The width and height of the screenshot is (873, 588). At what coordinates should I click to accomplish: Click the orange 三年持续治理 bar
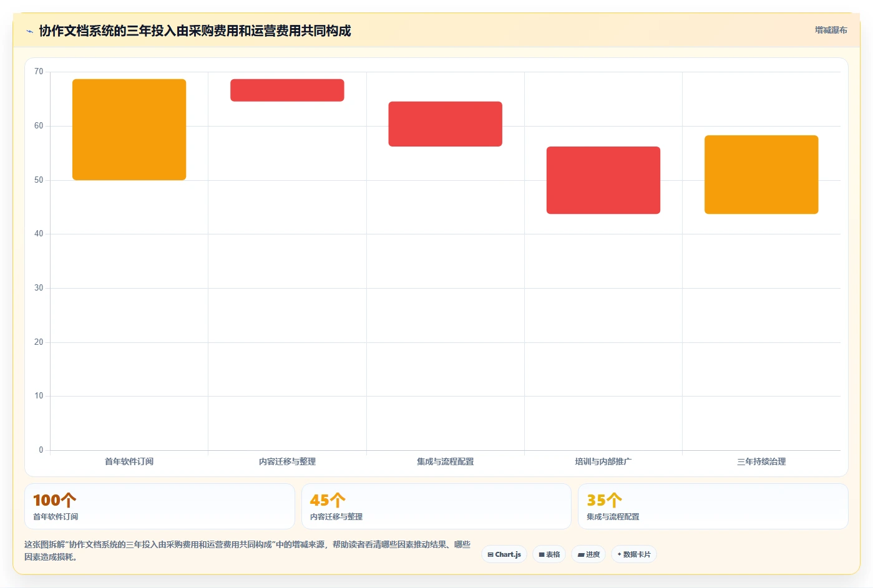[761, 175]
